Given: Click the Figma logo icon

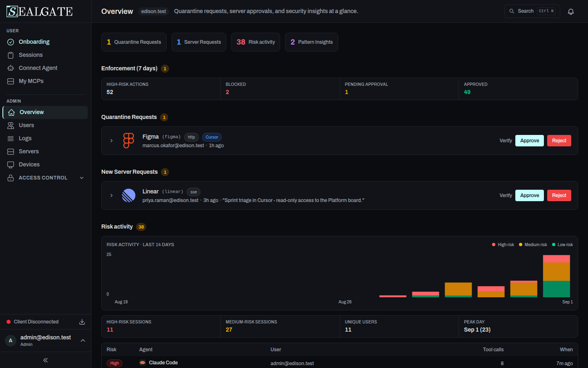Looking at the screenshot, I should pyautogui.click(x=129, y=141).
